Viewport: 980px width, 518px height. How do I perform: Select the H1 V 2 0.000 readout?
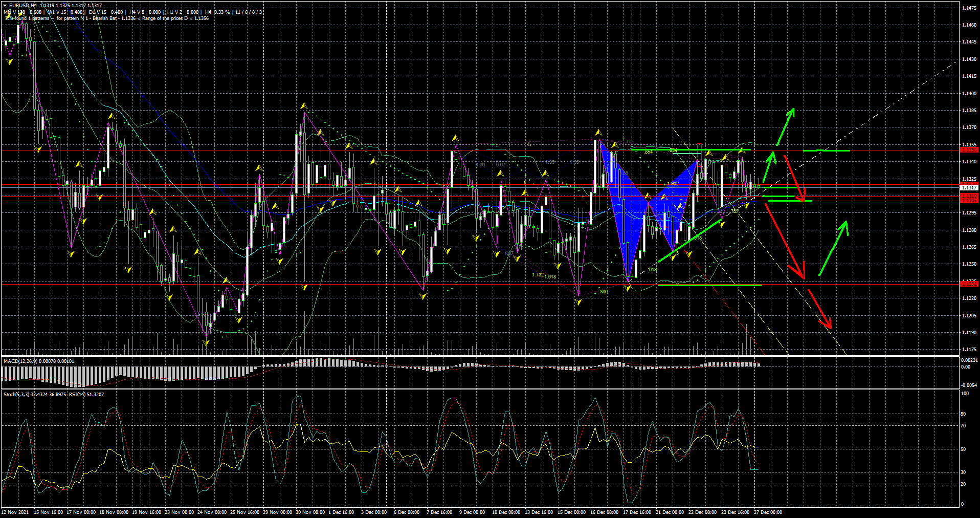[183, 12]
